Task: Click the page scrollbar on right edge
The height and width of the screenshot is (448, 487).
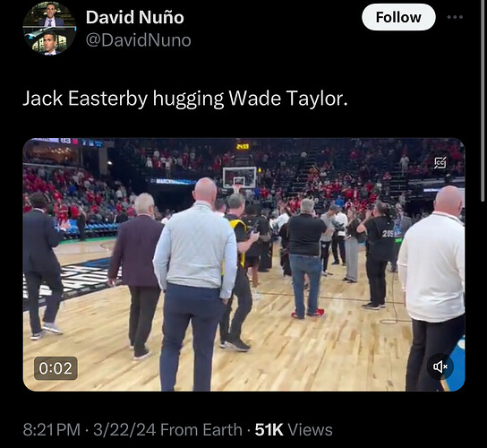Action: pos(483,101)
